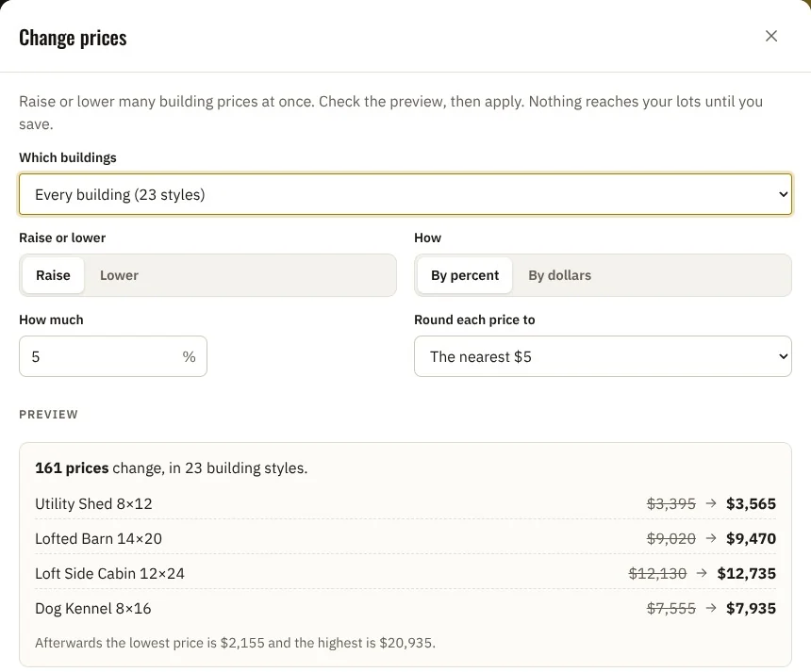Screen dimensions: 811x672
Task: Click the old price $3,395
Action: 670,503
